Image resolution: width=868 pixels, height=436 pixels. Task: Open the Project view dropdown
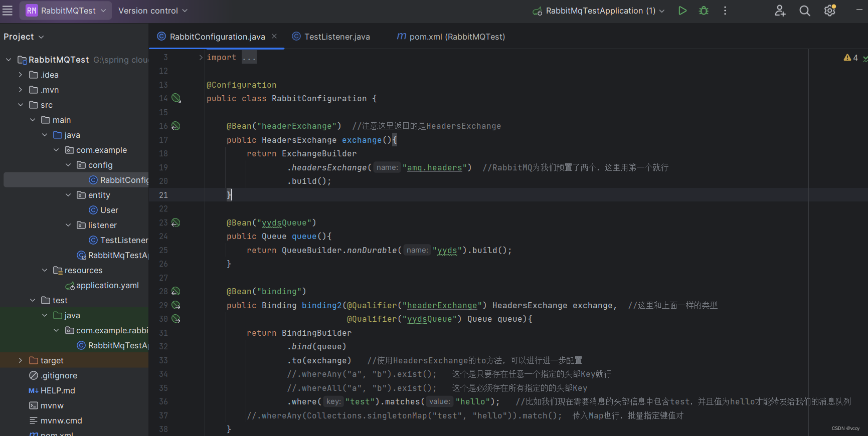pyautogui.click(x=24, y=37)
